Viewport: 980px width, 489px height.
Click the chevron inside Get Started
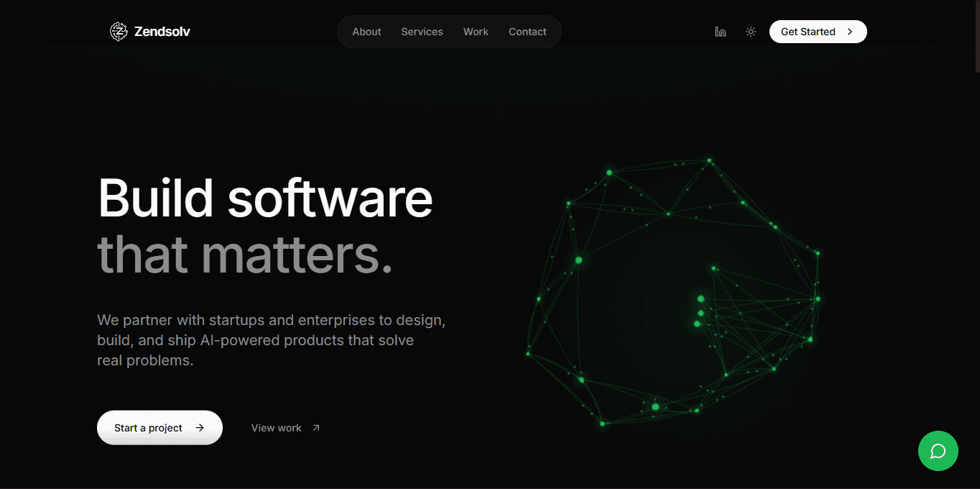850,32
